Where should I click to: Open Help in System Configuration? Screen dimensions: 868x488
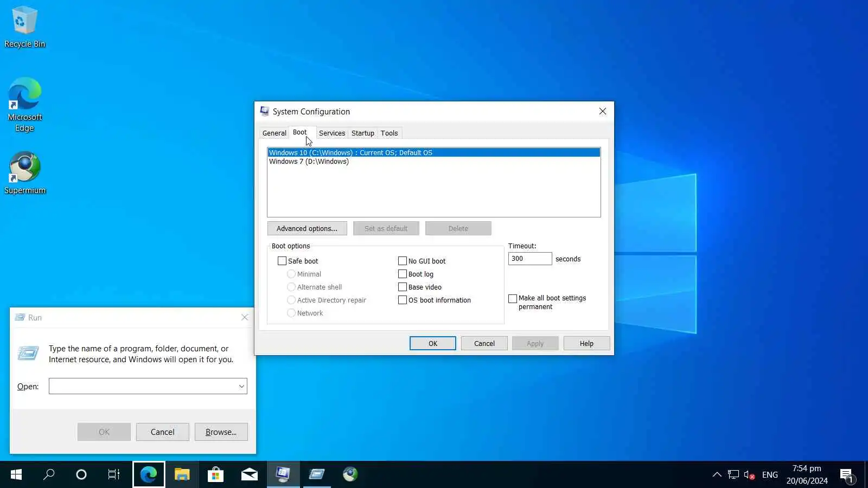[x=586, y=343]
